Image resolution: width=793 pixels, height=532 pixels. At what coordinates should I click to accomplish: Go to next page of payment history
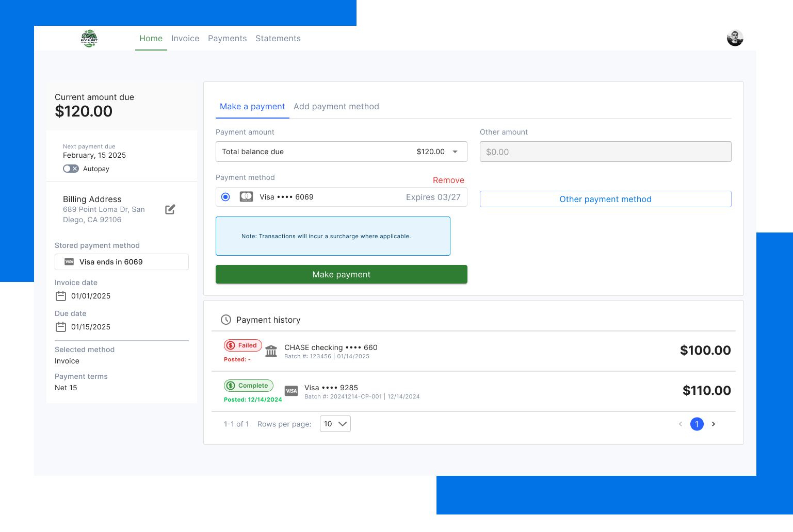click(714, 424)
